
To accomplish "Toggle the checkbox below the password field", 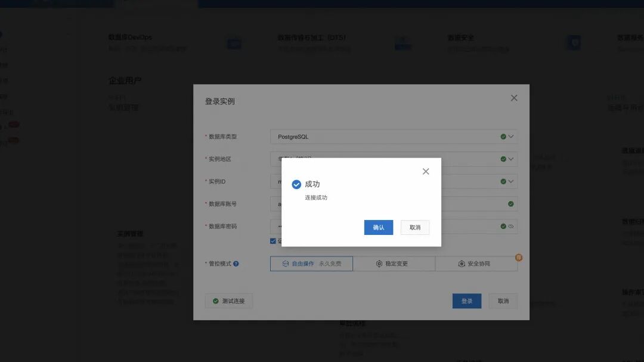I will (273, 241).
